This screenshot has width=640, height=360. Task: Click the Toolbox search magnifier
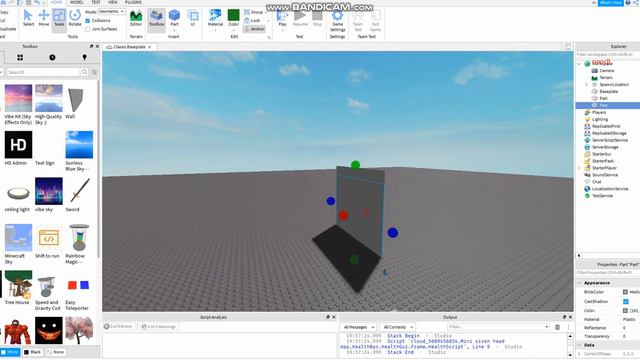[84, 72]
